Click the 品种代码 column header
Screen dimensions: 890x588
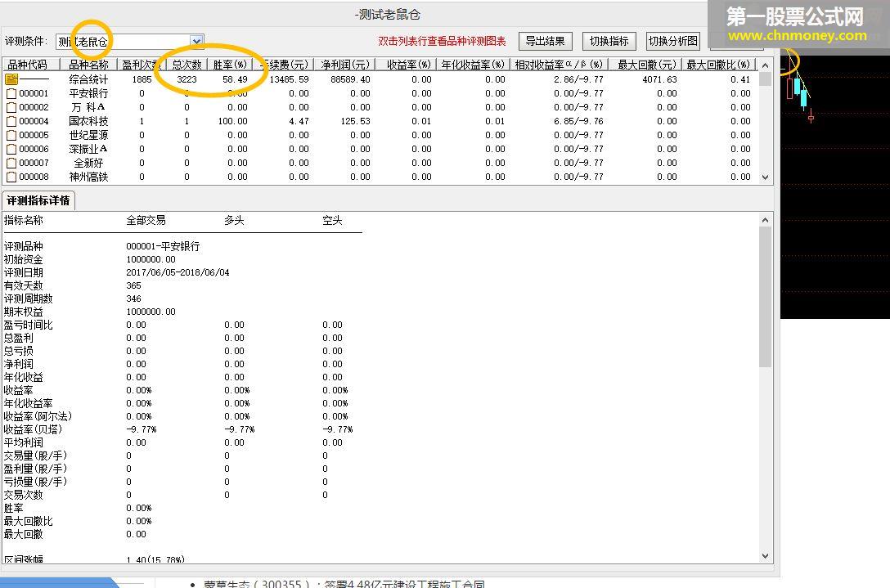(31, 65)
